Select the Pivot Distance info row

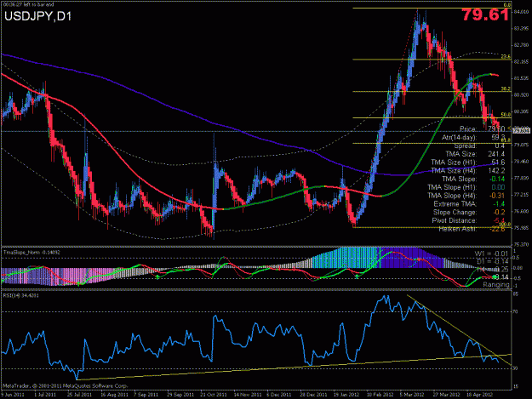[468, 220]
